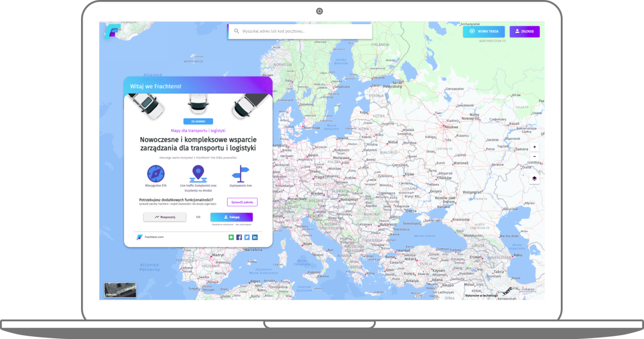Click the magnifier icon in the search bar
The height and width of the screenshot is (339, 644).
[x=236, y=31]
